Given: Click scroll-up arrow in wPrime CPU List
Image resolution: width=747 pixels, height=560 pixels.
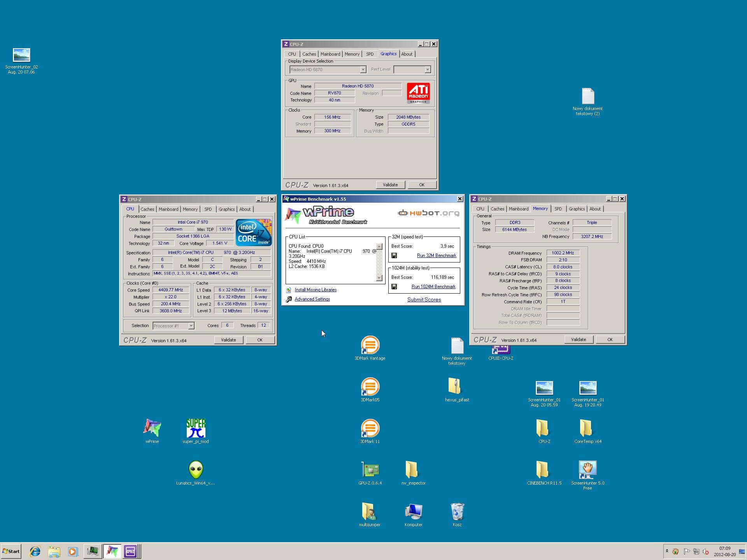Looking at the screenshot, I should (379, 247).
